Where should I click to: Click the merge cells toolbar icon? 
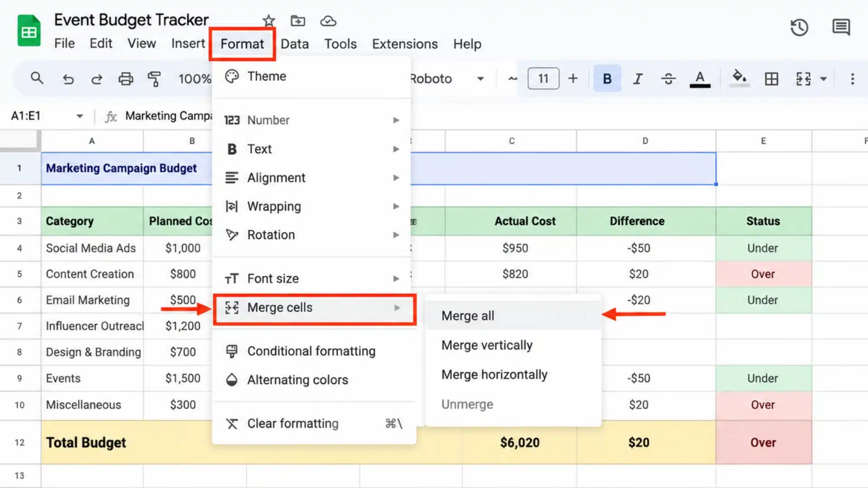803,79
